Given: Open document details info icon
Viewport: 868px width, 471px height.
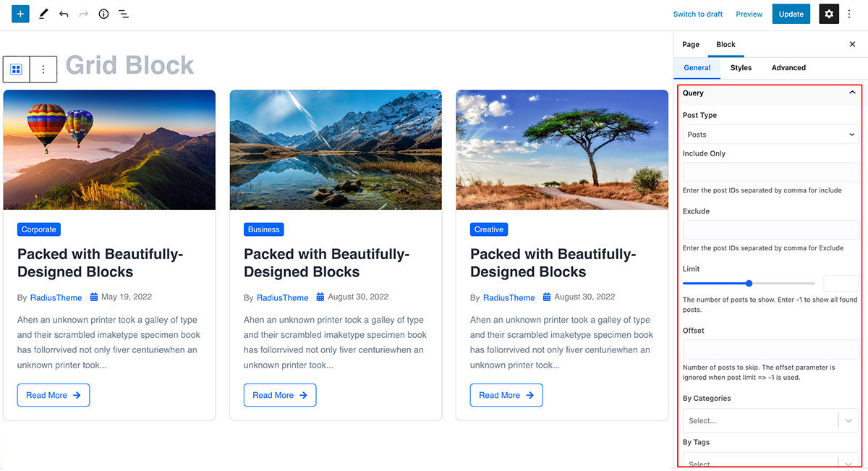Looking at the screenshot, I should 103,14.
